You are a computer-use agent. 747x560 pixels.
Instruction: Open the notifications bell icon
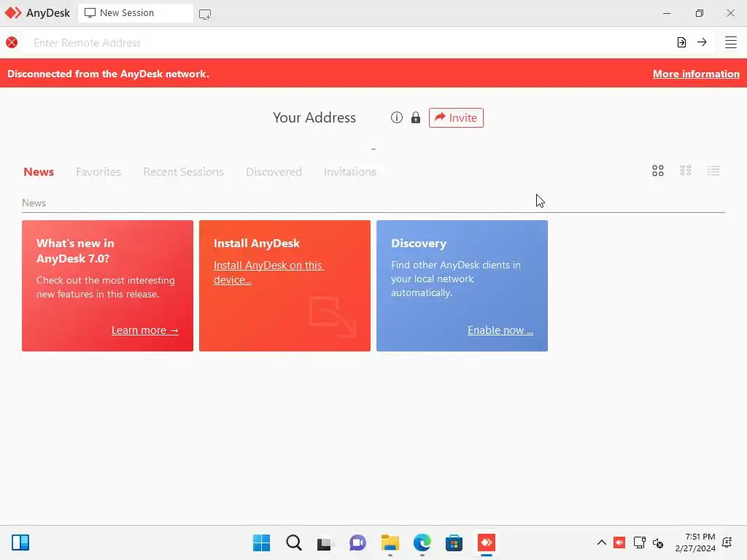727,542
